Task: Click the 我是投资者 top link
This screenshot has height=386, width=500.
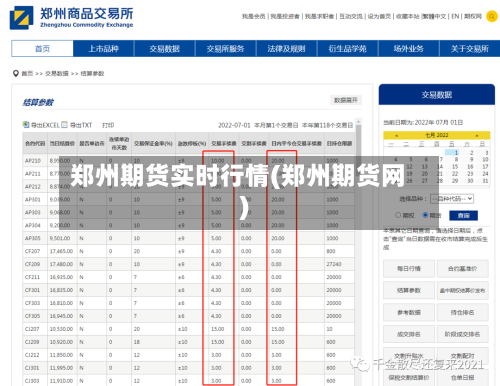Action: [x=285, y=16]
